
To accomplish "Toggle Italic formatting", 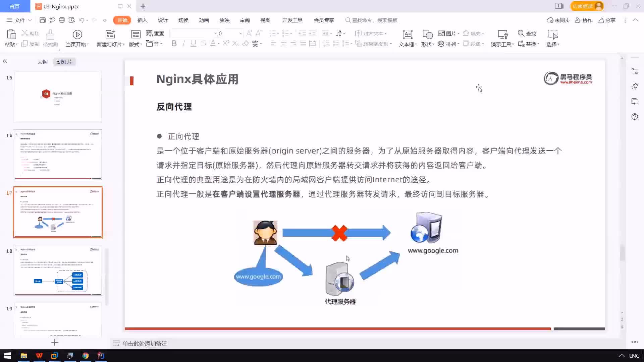I will pos(183,44).
